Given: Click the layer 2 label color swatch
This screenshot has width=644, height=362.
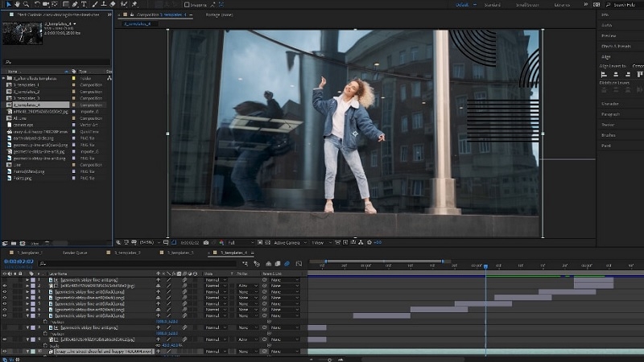Looking at the screenshot, I should (x=33, y=286).
